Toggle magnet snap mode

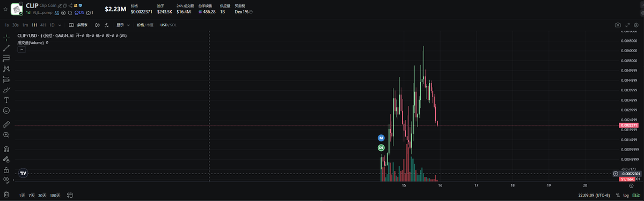[x=6, y=149]
